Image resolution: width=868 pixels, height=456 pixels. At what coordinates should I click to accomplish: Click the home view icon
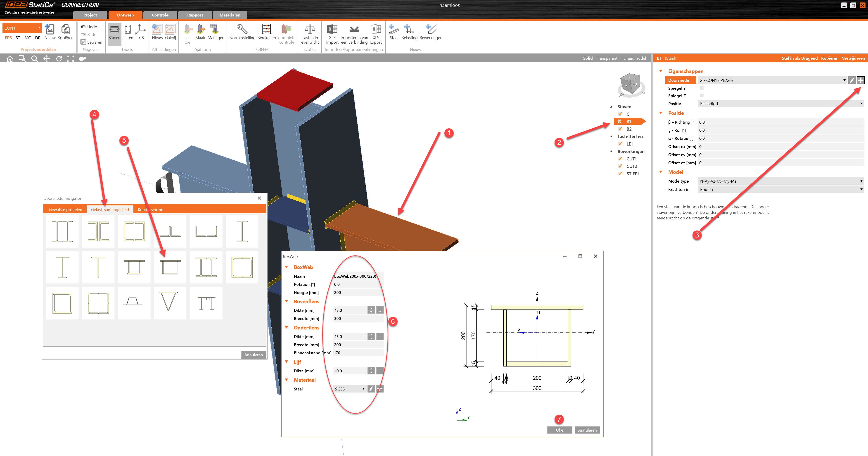click(x=10, y=59)
